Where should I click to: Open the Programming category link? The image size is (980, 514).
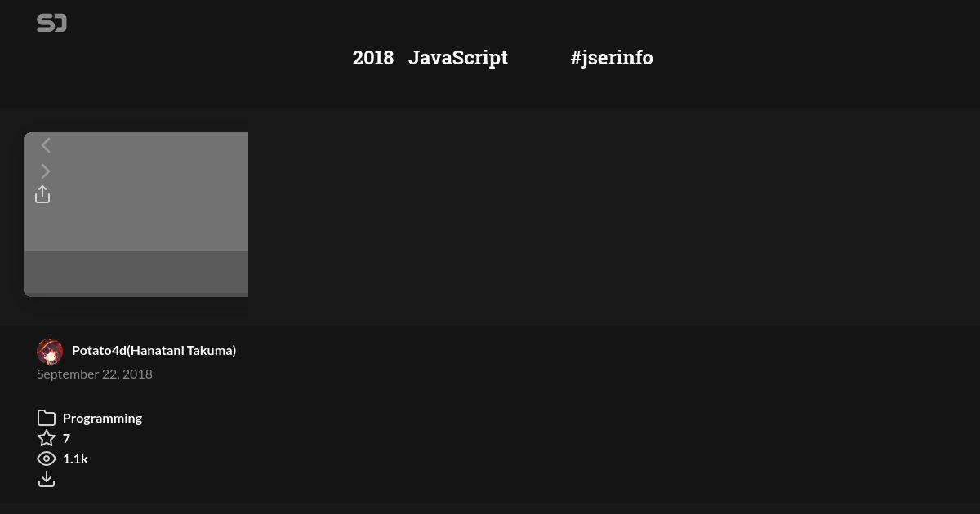(102, 418)
